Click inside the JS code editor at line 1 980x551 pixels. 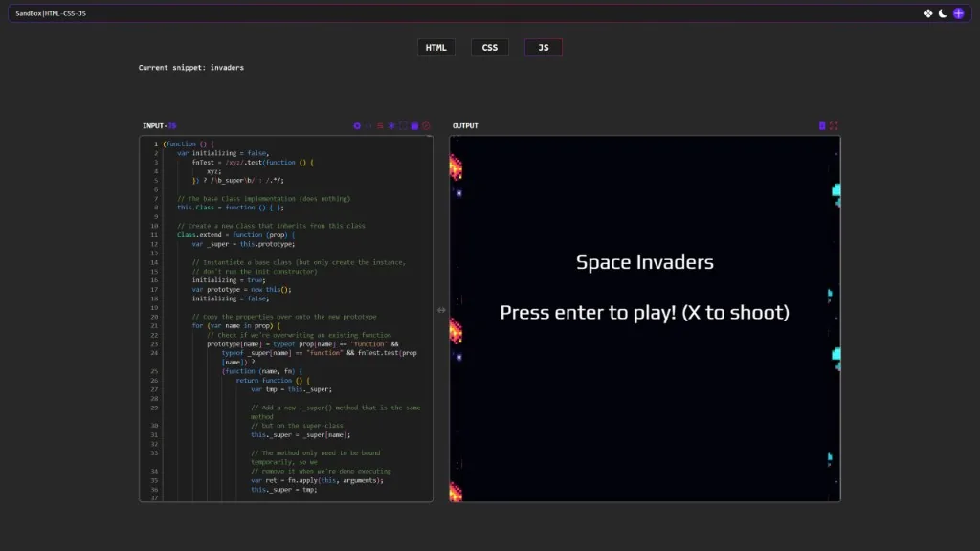[x=189, y=143]
